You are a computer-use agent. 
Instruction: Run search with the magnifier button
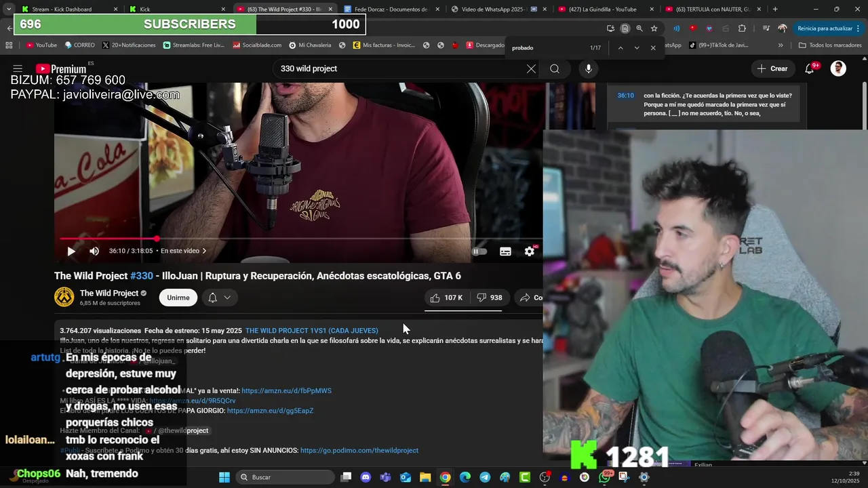point(555,68)
